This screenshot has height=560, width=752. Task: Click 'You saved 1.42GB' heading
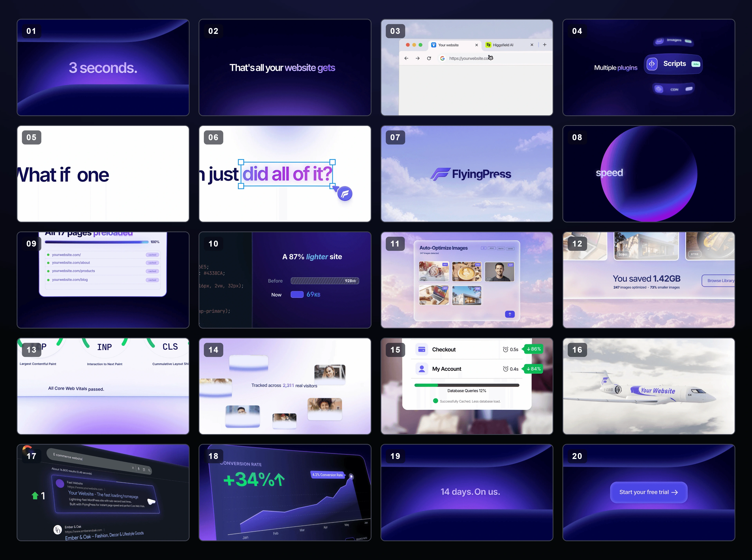coord(647,279)
